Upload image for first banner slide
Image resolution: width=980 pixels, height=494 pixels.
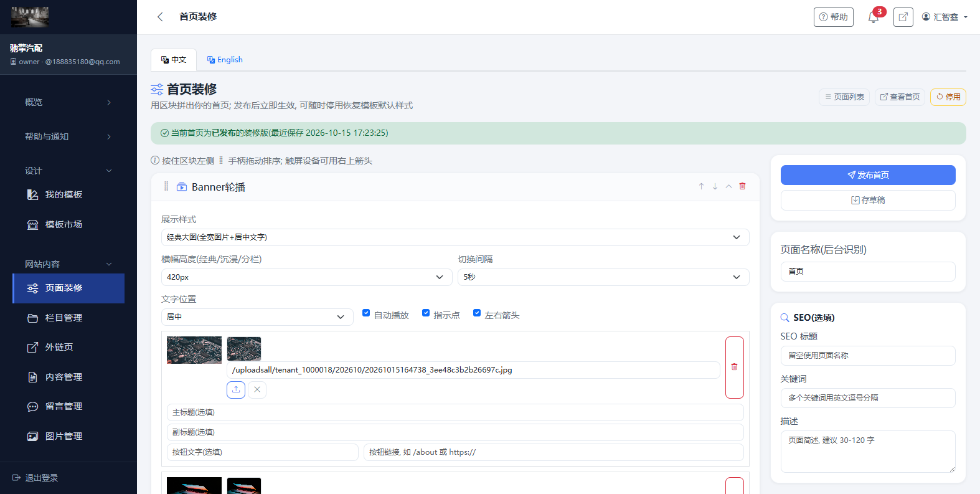[236, 389]
